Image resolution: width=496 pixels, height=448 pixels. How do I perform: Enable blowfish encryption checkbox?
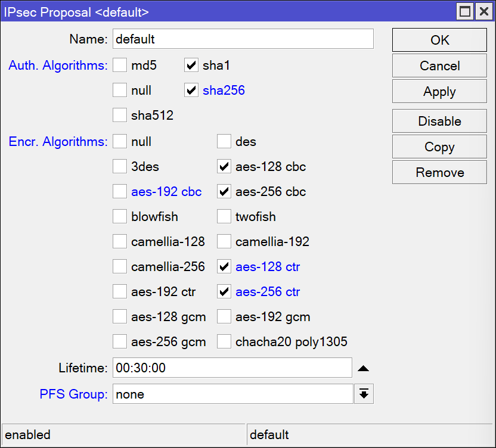120,217
